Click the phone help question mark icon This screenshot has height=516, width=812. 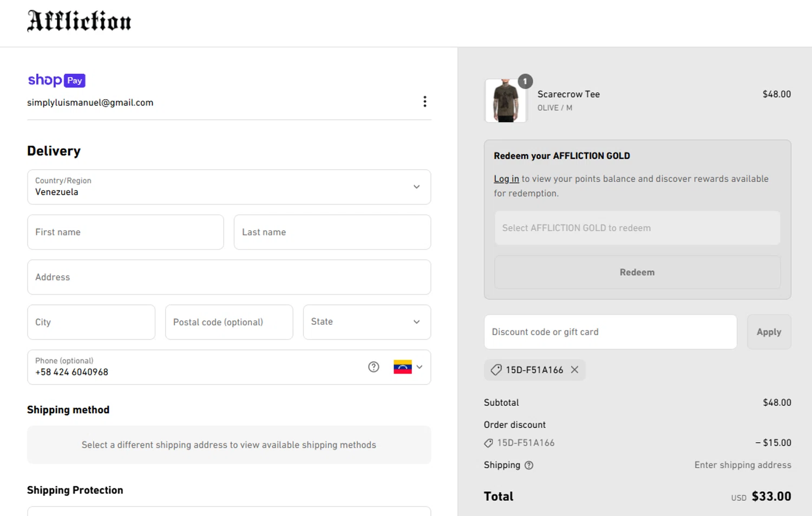click(x=374, y=367)
